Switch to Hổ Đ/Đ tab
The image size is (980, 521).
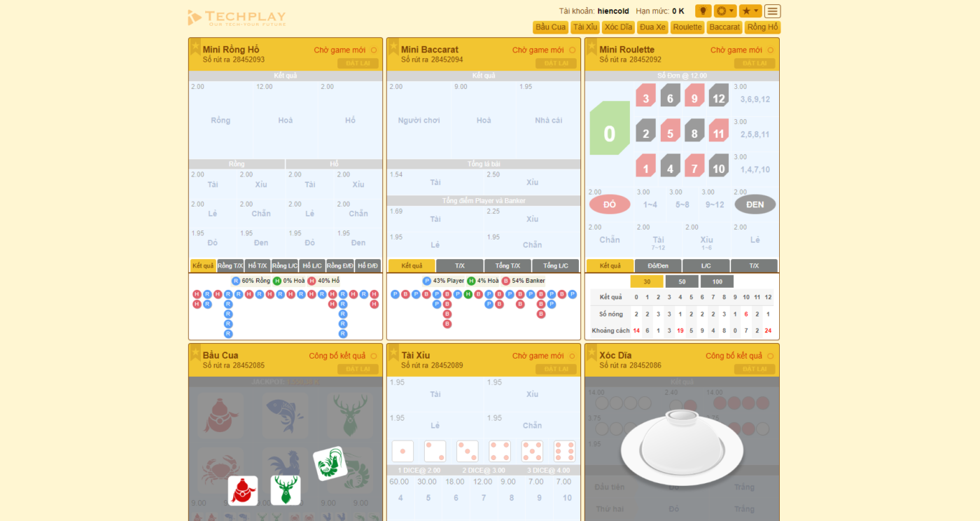(367, 266)
